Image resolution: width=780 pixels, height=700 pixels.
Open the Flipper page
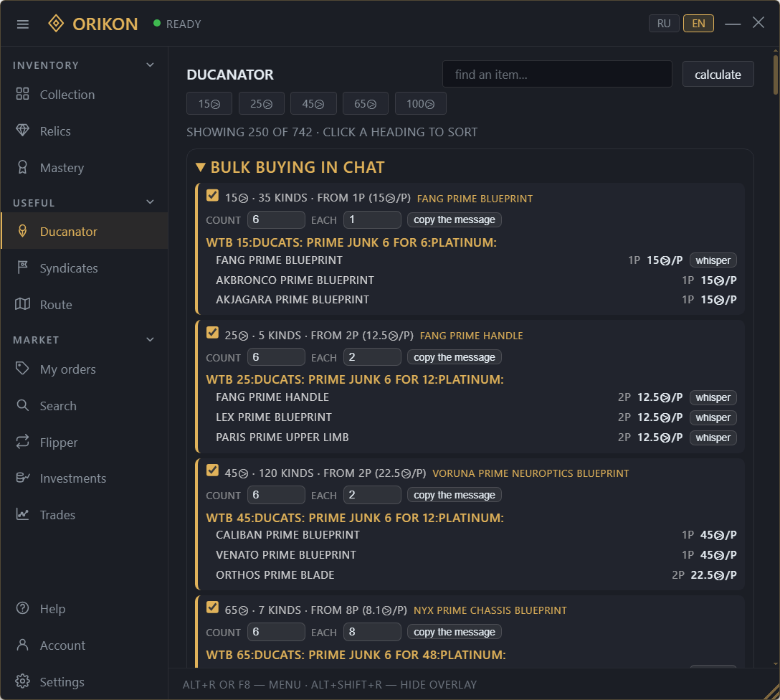point(84,443)
